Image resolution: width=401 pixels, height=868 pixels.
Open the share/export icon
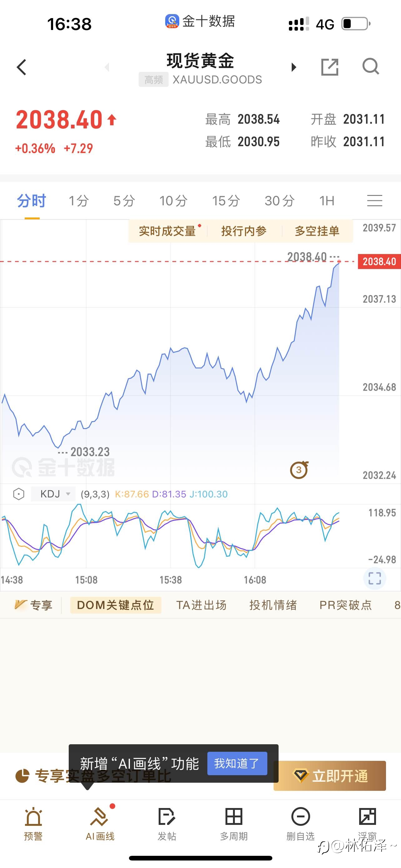click(329, 67)
